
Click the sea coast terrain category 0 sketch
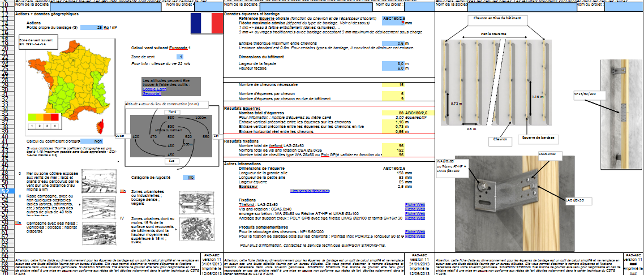tap(100, 182)
